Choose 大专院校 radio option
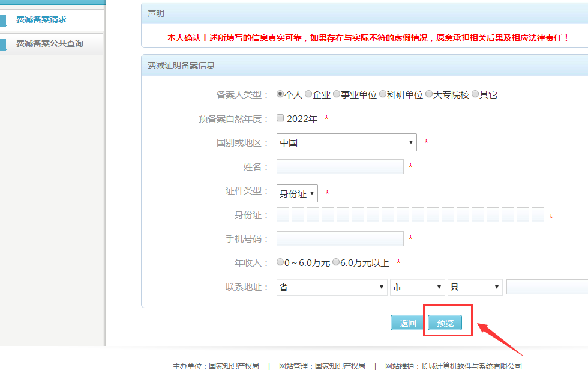The height and width of the screenshot is (379, 588). [429, 94]
